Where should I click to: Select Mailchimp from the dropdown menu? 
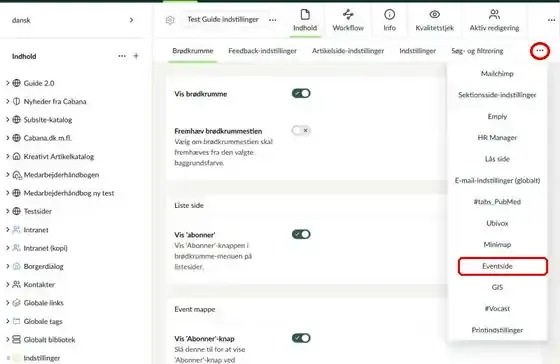pos(497,74)
